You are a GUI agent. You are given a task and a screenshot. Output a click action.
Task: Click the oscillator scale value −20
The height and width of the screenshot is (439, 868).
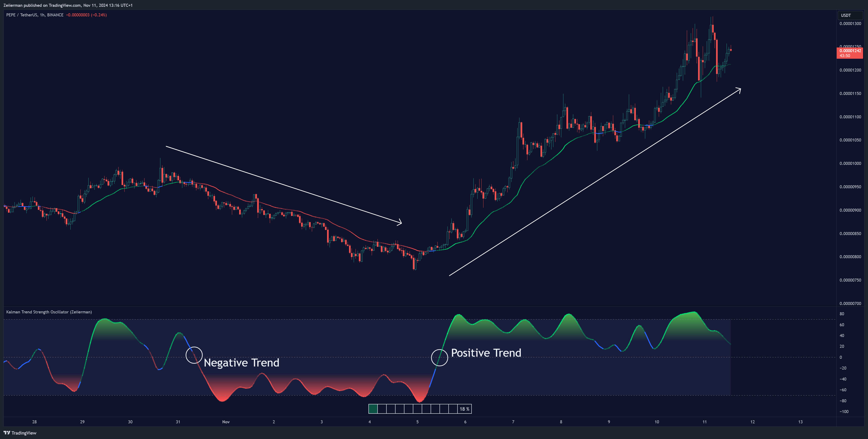(x=843, y=368)
